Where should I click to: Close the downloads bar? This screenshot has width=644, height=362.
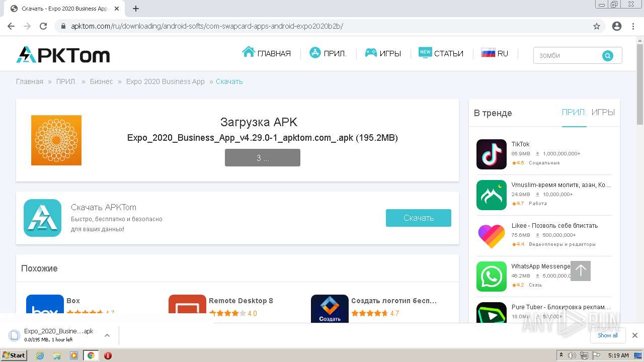[635, 335]
